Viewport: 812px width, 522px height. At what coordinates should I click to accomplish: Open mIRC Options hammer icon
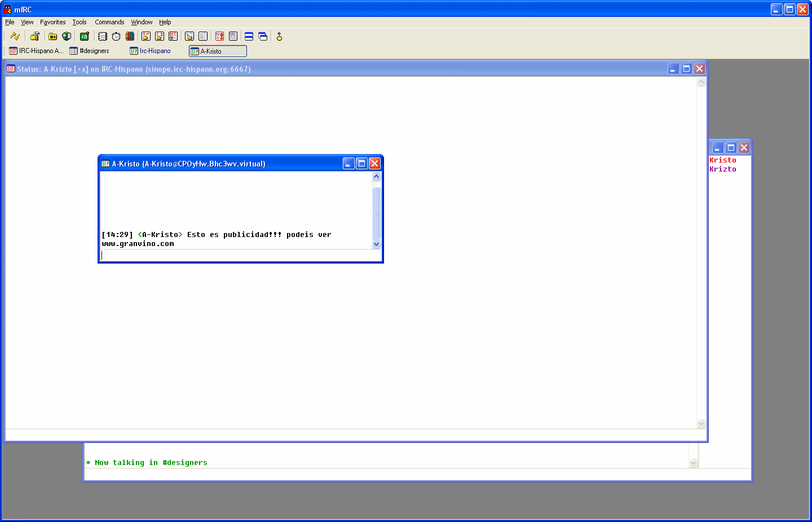tap(35, 36)
